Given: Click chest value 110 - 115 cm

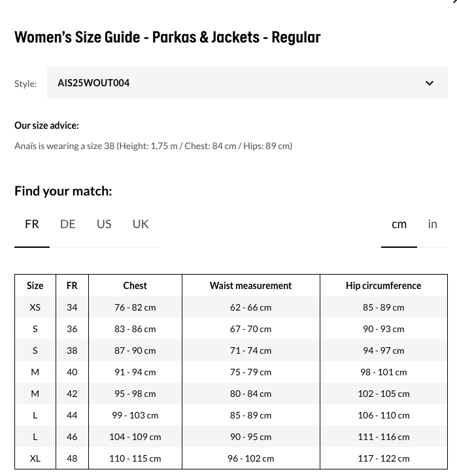Looking at the screenshot, I should pyautogui.click(x=135, y=458).
